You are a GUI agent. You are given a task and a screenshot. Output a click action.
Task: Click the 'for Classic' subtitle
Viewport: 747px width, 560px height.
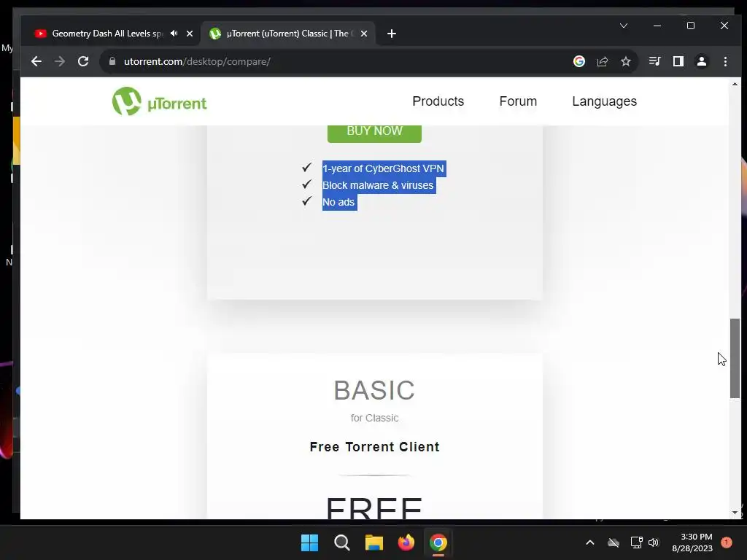click(374, 418)
